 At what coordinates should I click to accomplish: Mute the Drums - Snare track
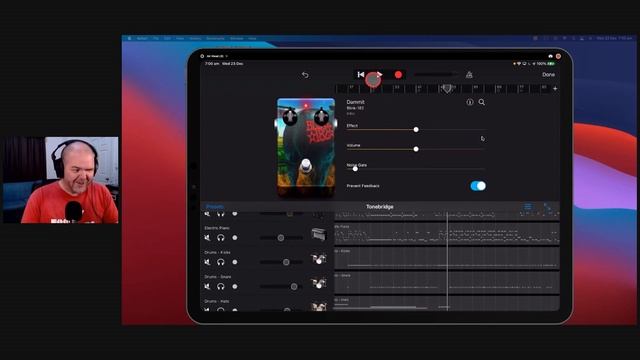[x=207, y=287]
